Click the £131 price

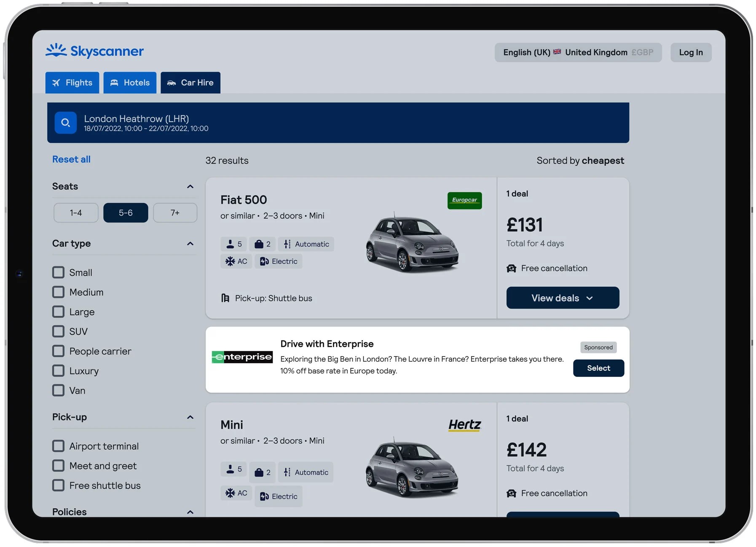[525, 225]
